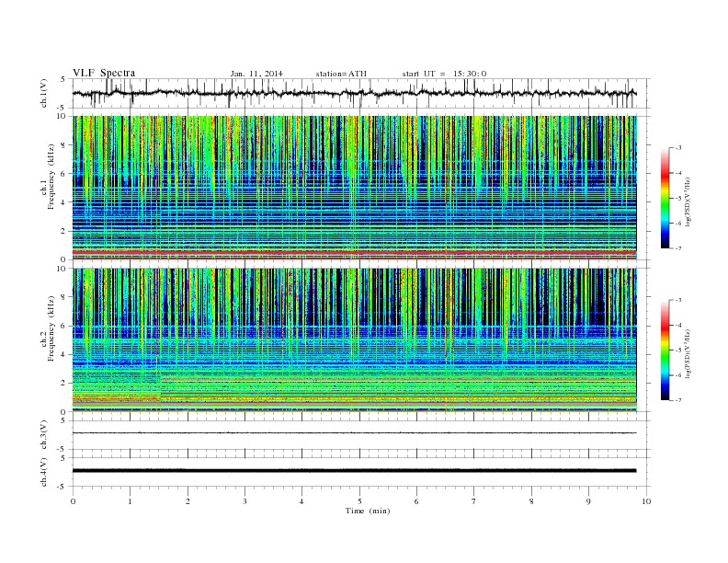Click the "8" kHz tick of ch.1 spectrogram
The width and height of the screenshot is (728, 563).
coord(63,145)
